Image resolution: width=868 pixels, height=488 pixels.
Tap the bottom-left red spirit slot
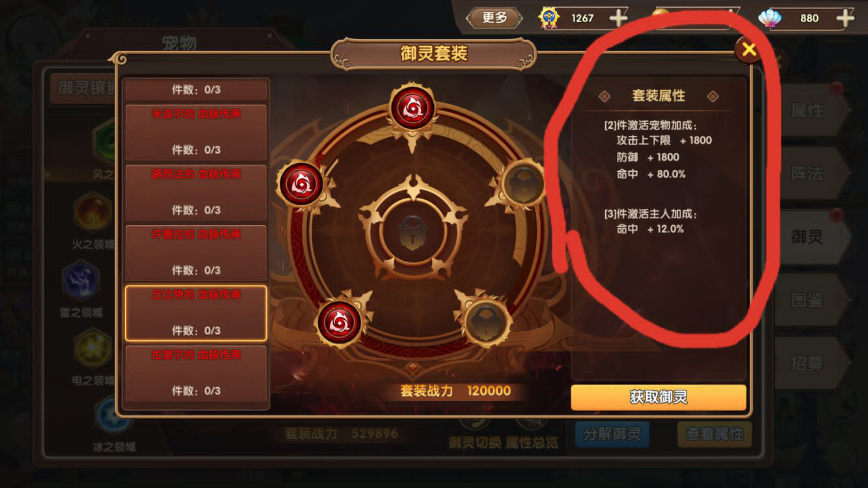tap(339, 321)
